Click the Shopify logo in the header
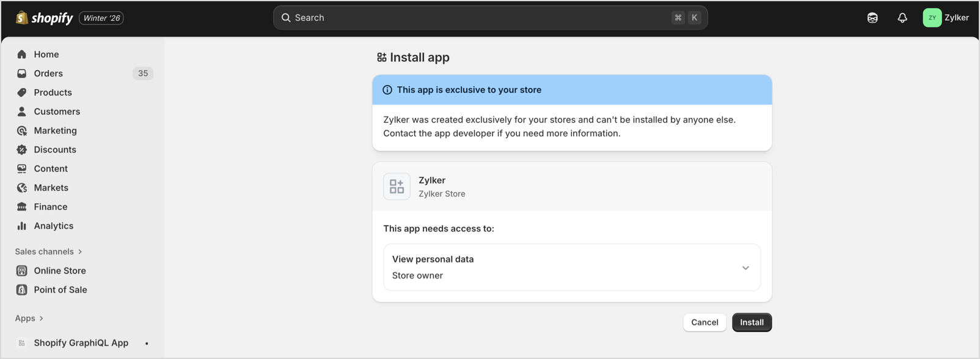980x359 pixels. 44,18
